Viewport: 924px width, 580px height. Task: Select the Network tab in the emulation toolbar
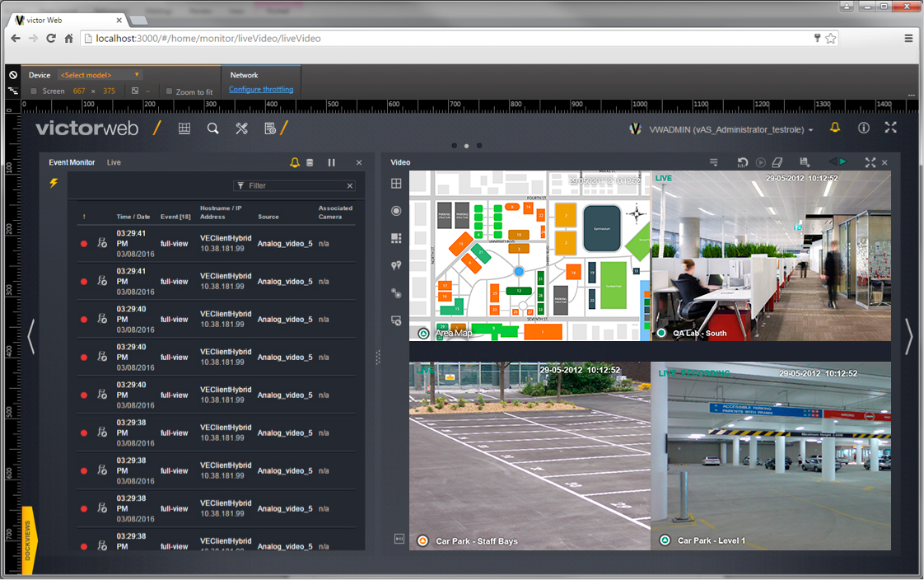[x=244, y=74]
